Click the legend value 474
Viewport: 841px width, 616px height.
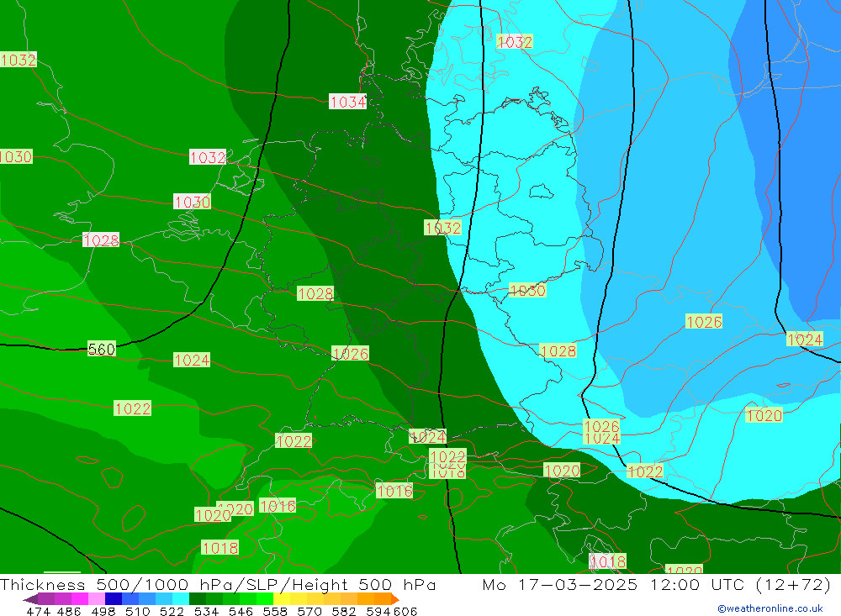pyautogui.click(x=38, y=611)
